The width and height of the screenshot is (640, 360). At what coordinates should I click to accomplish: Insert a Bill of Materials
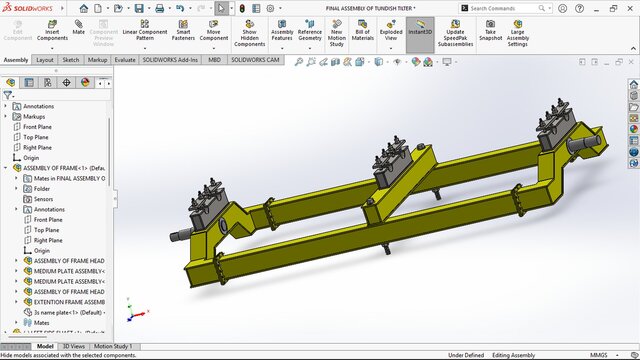point(362,30)
